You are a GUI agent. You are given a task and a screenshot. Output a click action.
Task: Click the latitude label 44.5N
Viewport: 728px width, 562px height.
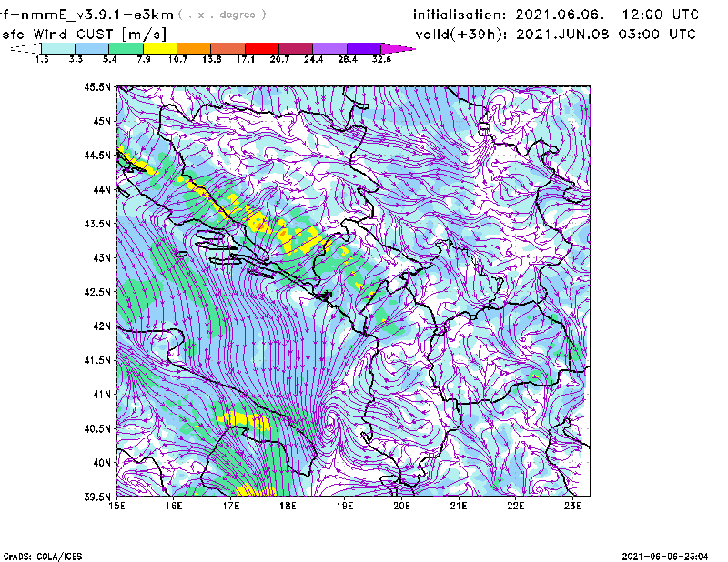pyautogui.click(x=97, y=155)
